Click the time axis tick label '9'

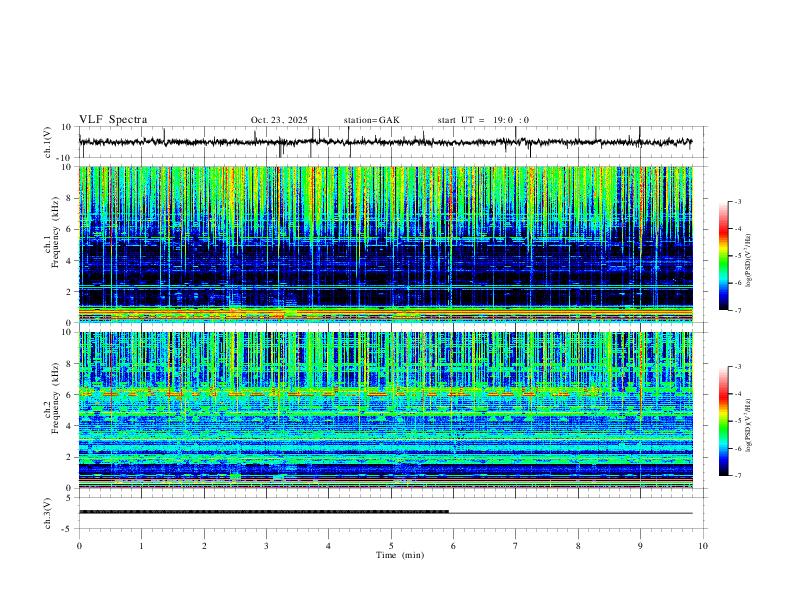(x=640, y=546)
